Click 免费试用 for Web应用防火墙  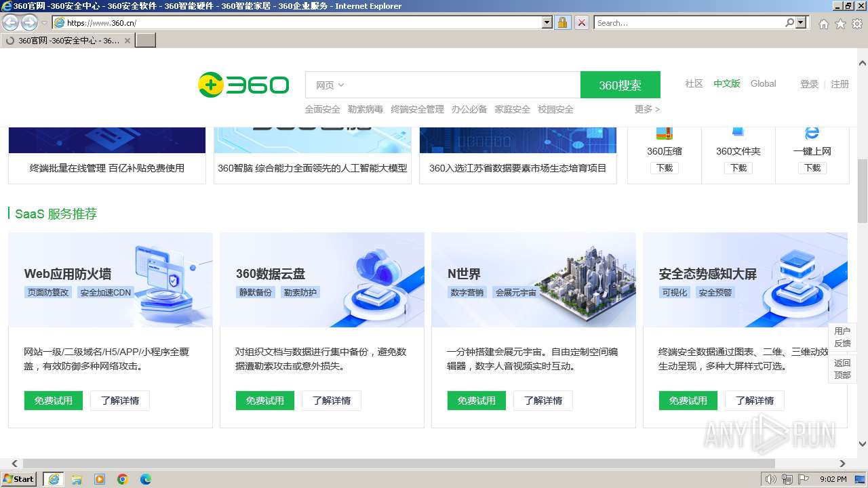(x=53, y=401)
